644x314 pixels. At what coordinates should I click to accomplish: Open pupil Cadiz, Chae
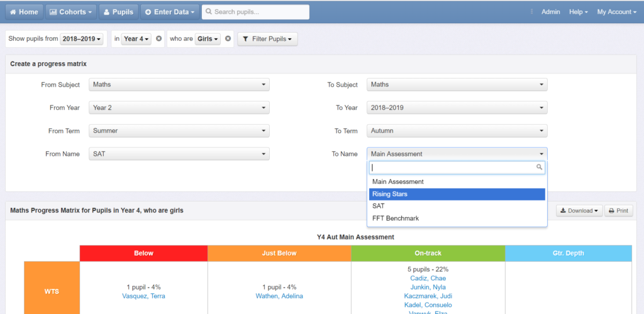point(428,278)
